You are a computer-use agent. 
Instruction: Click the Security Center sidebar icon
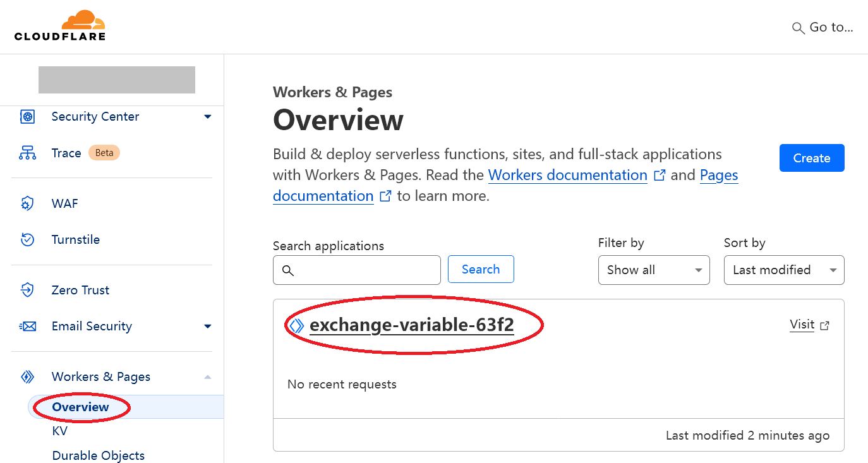coord(27,116)
